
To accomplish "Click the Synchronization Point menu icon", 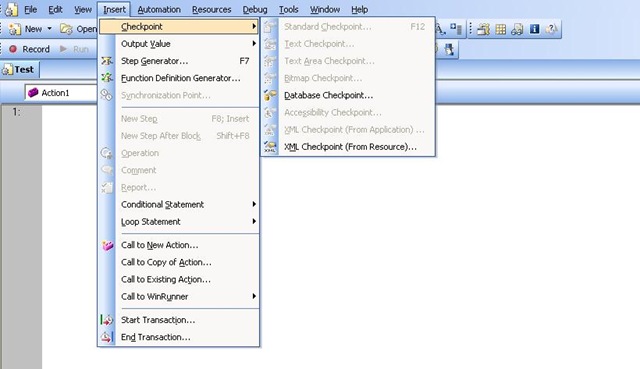I will point(106,95).
